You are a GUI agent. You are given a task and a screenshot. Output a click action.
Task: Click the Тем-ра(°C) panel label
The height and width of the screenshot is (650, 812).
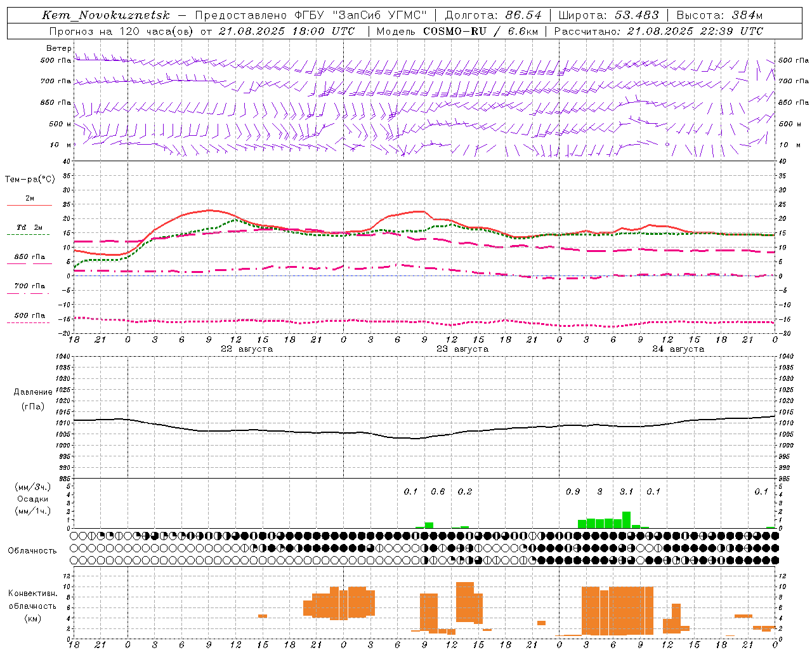30,180
